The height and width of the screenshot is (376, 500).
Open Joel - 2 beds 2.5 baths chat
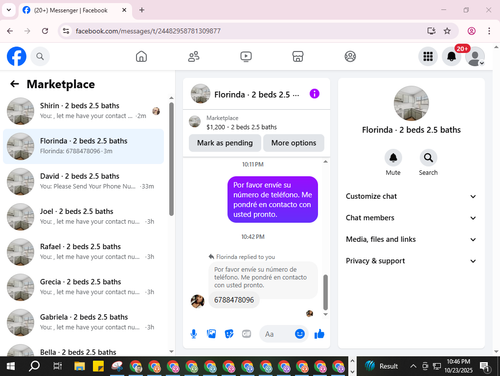click(83, 217)
